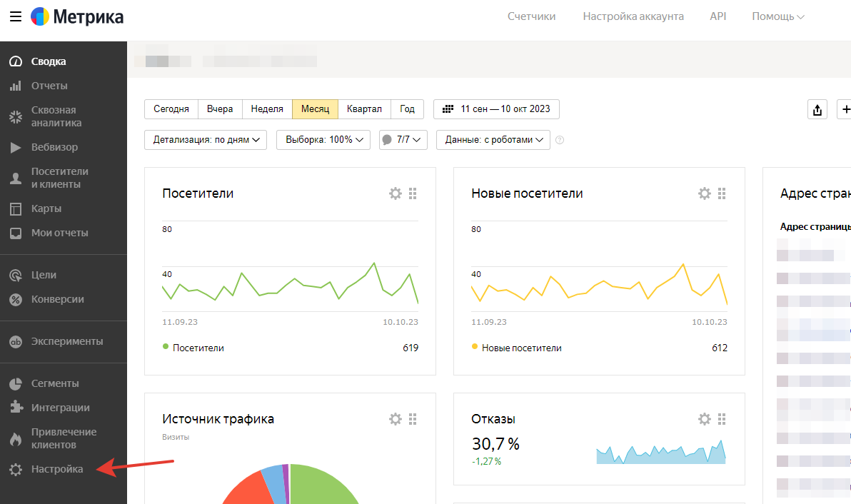Click the Карты layout icon
The height and width of the screenshot is (504, 851).
pos(16,209)
